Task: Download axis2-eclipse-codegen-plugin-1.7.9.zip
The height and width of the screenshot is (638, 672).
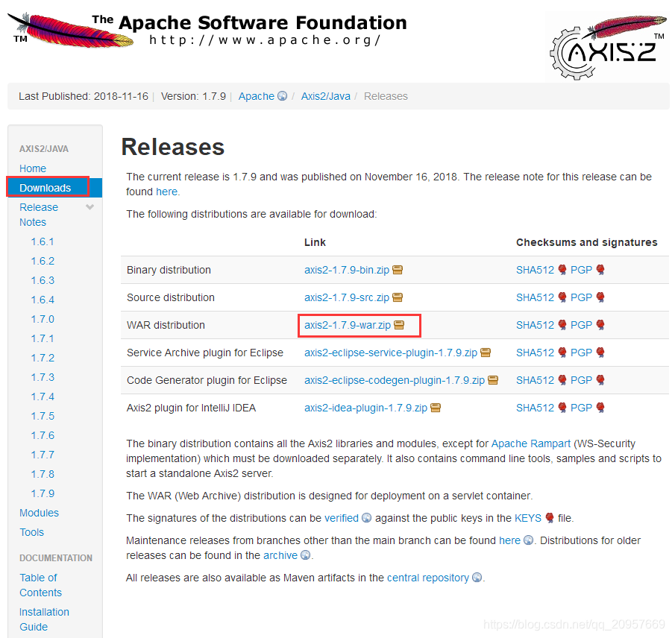Action: [395, 380]
